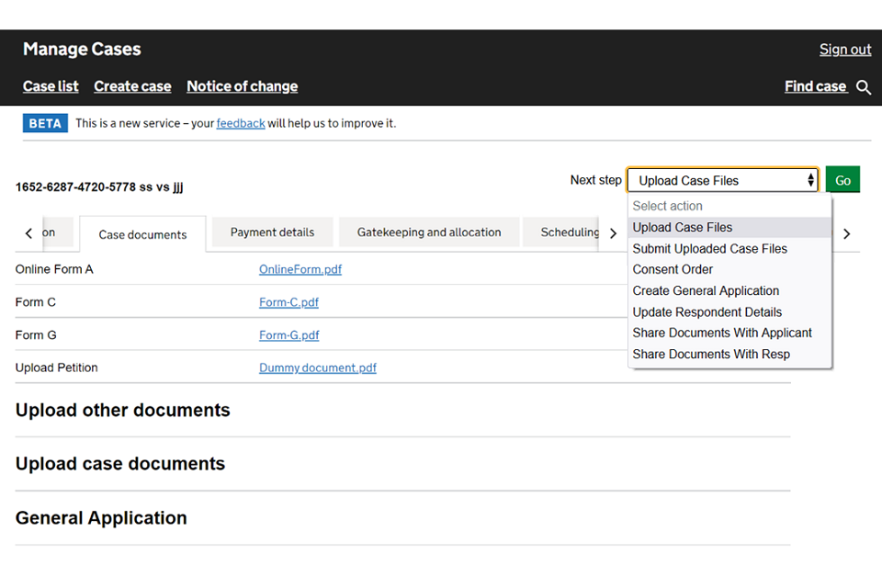Switch to the Payment details tab
Viewport: 882px width, 588px height.
[x=272, y=232]
